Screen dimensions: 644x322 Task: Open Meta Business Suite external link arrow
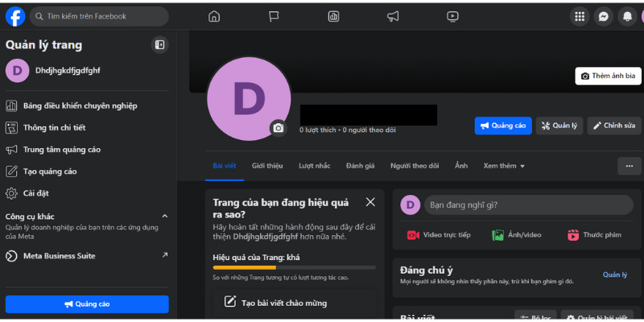tap(165, 255)
